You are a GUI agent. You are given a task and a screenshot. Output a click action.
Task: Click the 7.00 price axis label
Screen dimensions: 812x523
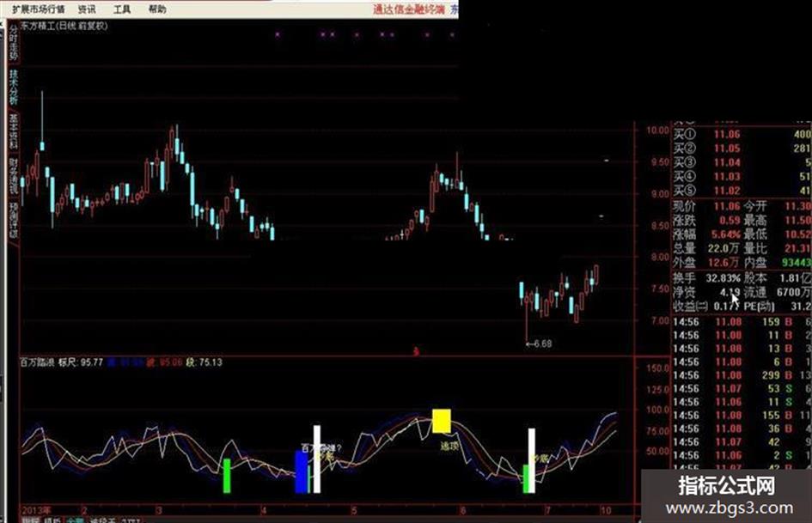click(660, 320)
